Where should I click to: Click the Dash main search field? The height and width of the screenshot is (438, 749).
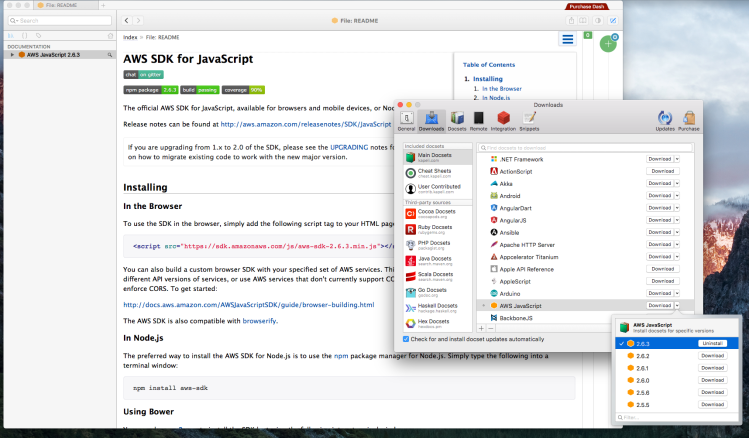tap(60, 21)
